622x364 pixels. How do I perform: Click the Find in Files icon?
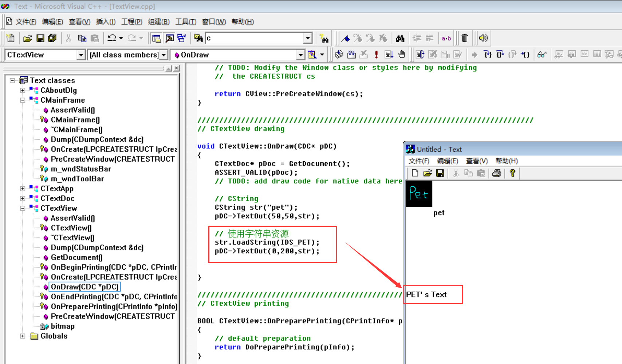click(x=198, y=38)
